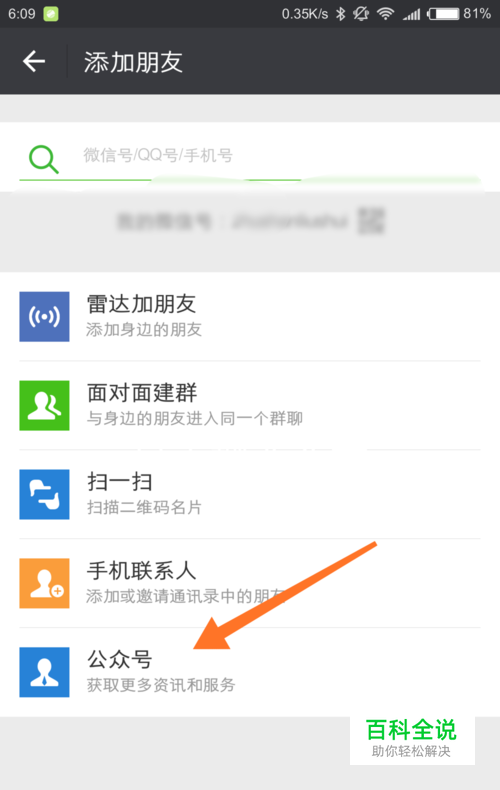The width and height of the screenshot is (500, 790).
Task: Open the 公众号 entry
Action: pyautogui.click(x=250, y=672)
